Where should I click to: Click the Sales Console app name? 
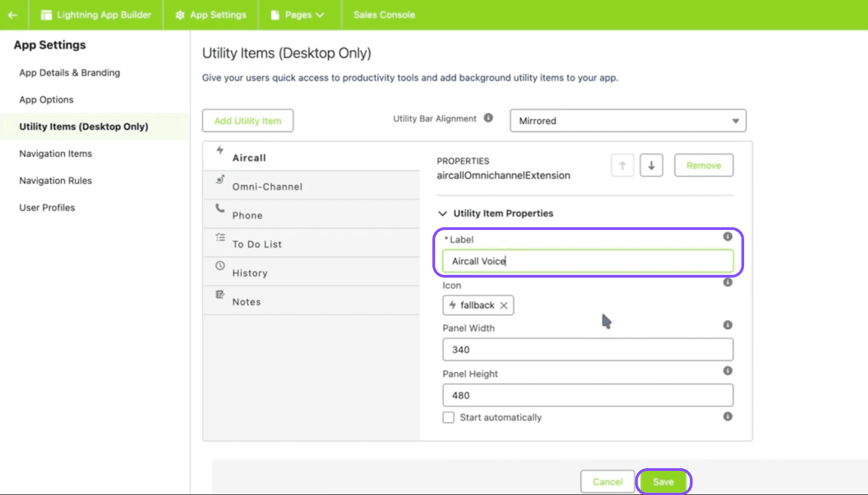[384, 15]
